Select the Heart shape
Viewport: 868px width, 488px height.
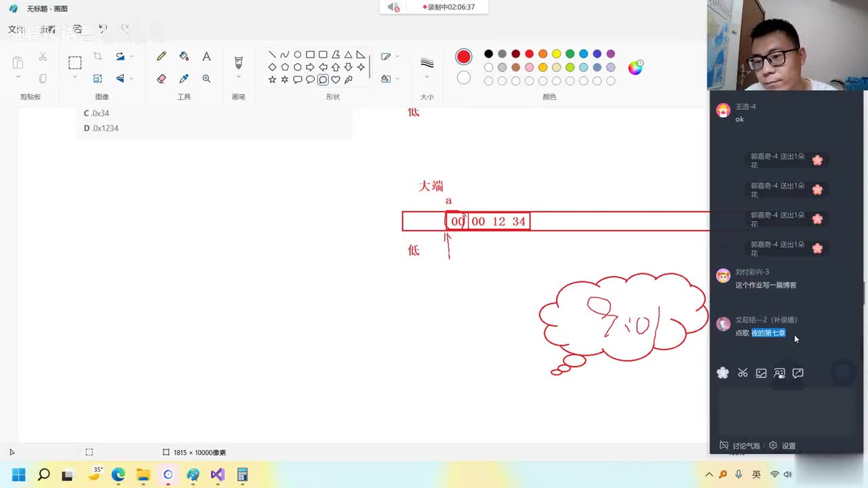(335, 79)
